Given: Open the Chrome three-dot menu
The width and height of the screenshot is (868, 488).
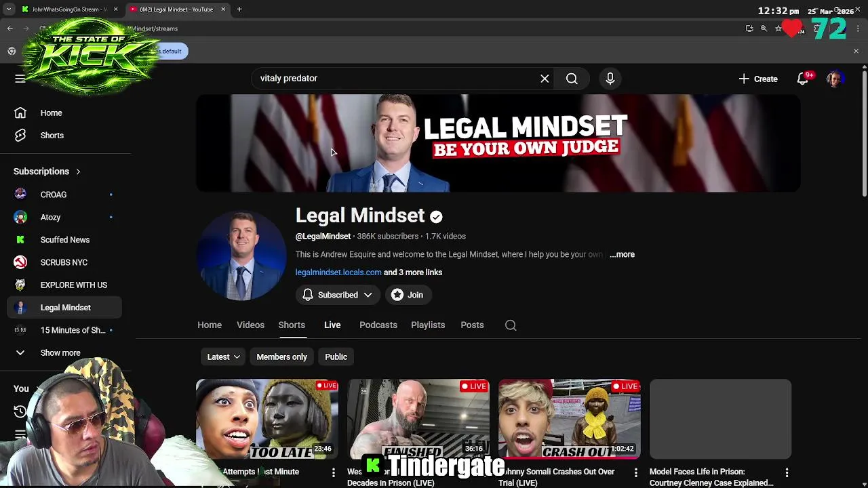Looking at the screenshot, I should (x=858, y=28).
